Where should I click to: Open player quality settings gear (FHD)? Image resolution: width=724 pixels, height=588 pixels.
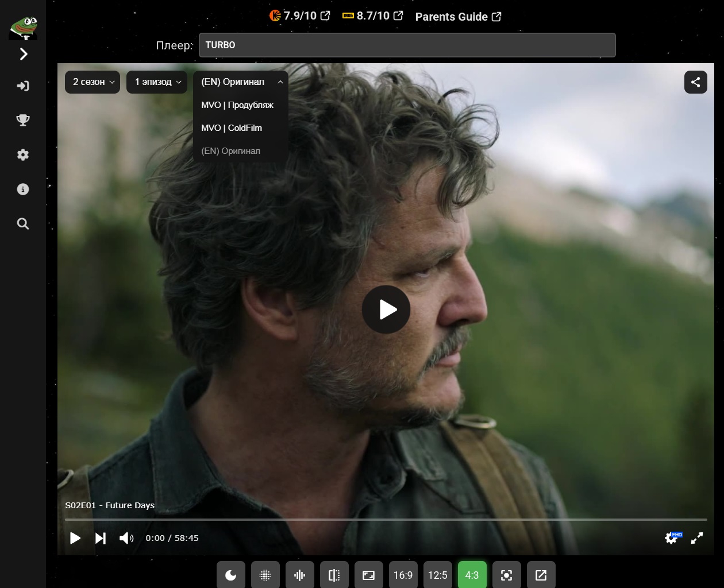click(672, 538)
